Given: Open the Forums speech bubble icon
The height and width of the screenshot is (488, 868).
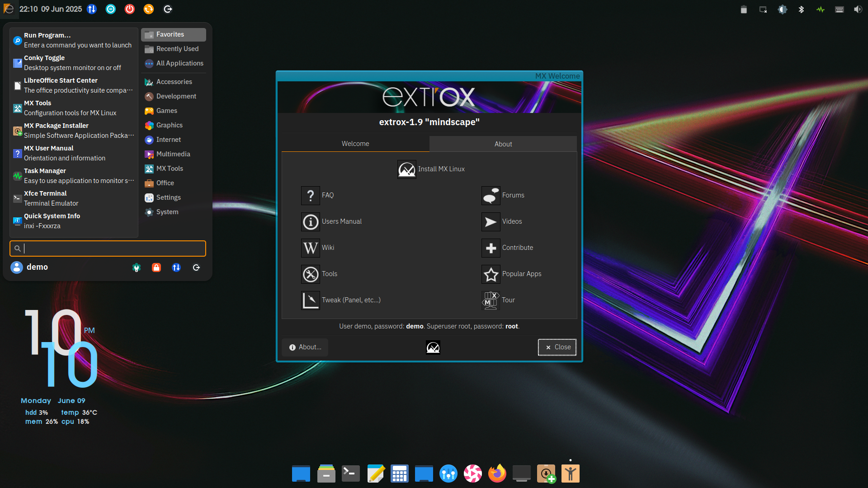Looking at the screenshot, I should coord(491,195).
